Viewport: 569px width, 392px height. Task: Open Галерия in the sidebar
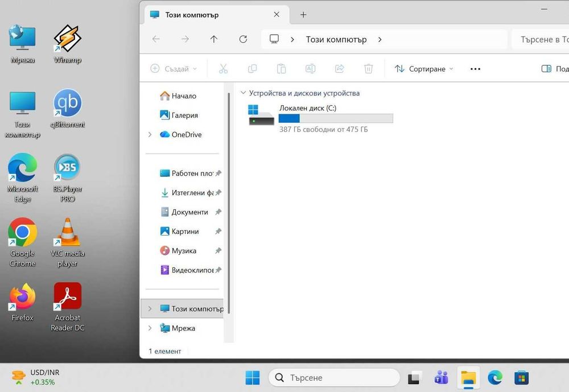click(x=179, y=115)
